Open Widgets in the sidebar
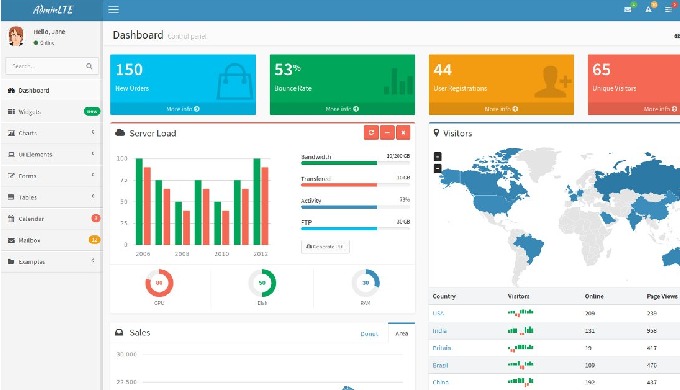 pyautogui.click(x=51, y=112)
